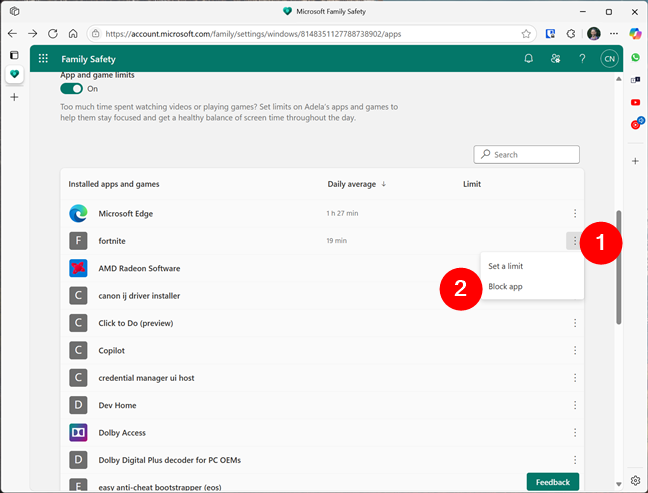
Task: Select AMD Radeon Software row
Action: click(322, 268)
